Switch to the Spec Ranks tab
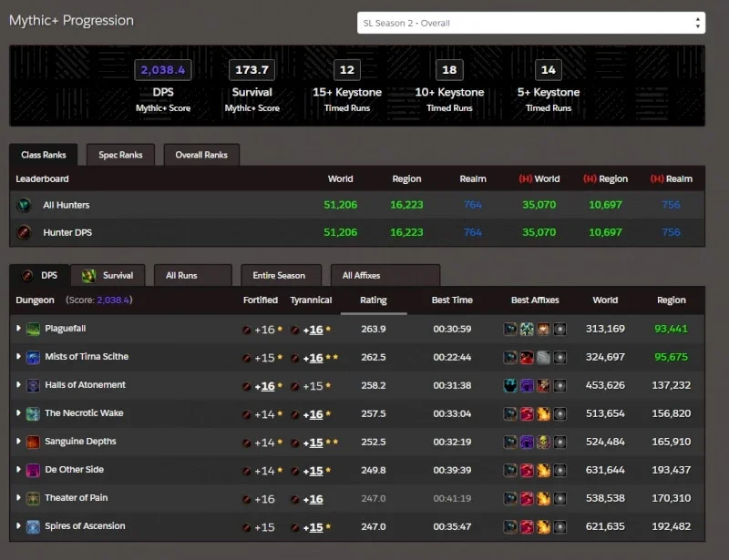This screenshot has height=560, width=729. [120, 155]
